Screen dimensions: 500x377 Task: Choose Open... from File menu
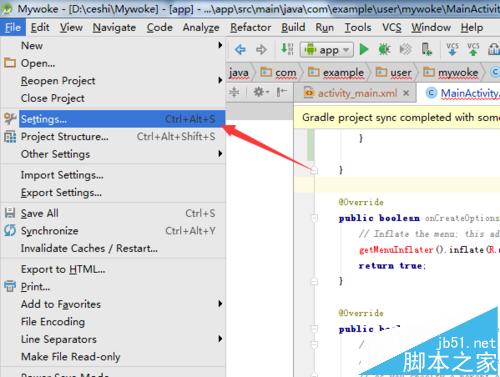pyautogui.click(x=113, y=63)
